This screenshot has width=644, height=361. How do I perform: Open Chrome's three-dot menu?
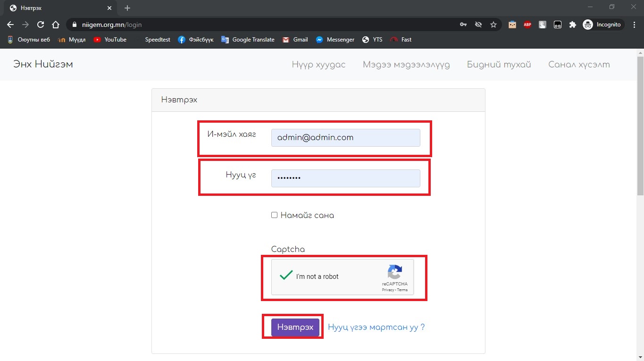point(635,25)
